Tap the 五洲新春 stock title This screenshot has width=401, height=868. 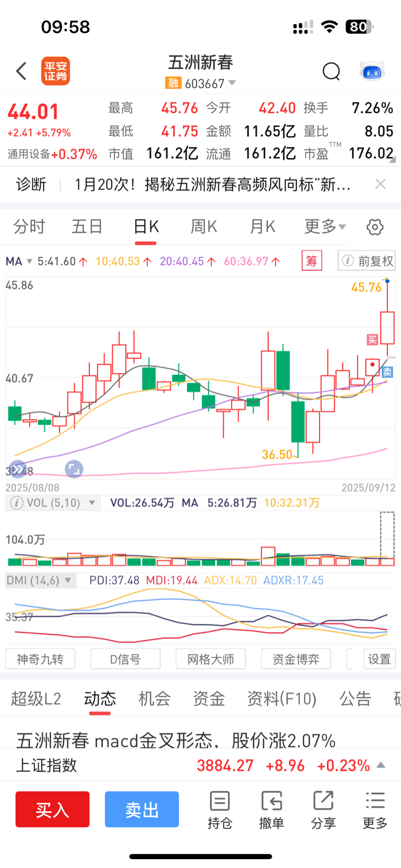(200, 63)
